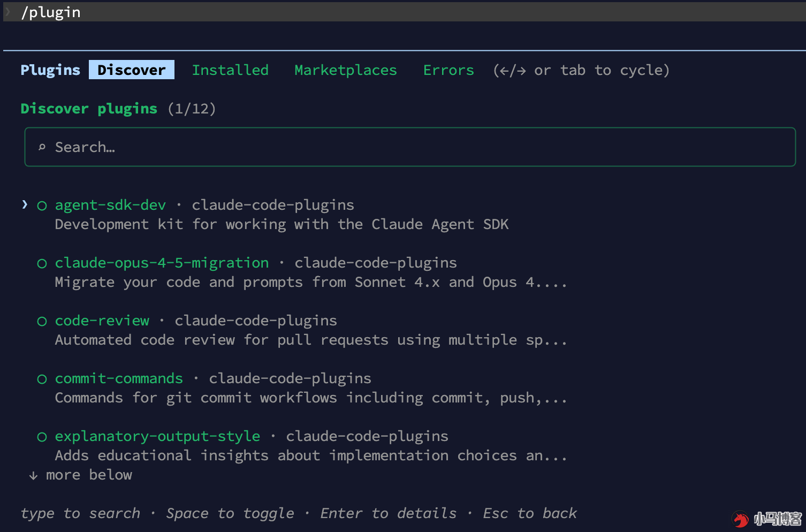Click the red horse watermark logo
806x532 pixels.
coord(741,519)
